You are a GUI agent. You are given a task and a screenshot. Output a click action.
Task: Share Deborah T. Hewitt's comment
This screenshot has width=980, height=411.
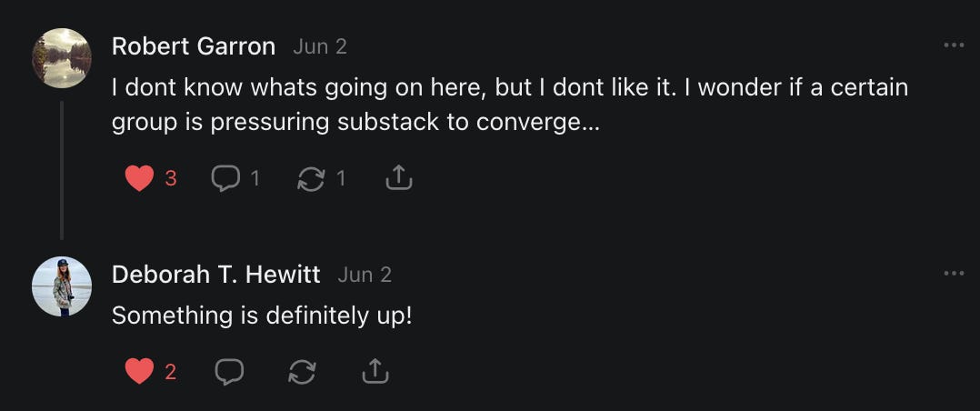pyautogui.click(x=375, y=371)
